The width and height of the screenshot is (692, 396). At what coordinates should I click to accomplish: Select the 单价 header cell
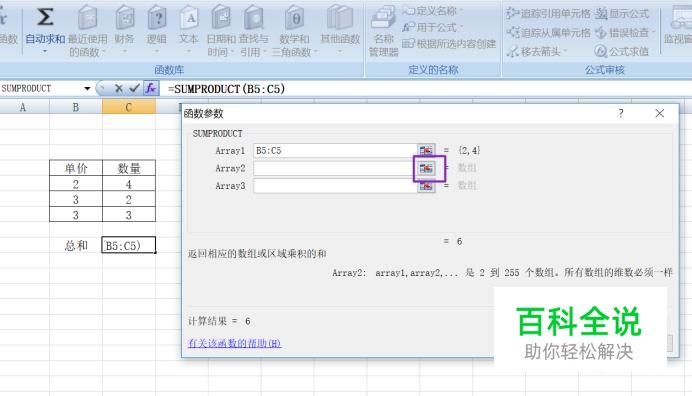click(x=76, y=168)
